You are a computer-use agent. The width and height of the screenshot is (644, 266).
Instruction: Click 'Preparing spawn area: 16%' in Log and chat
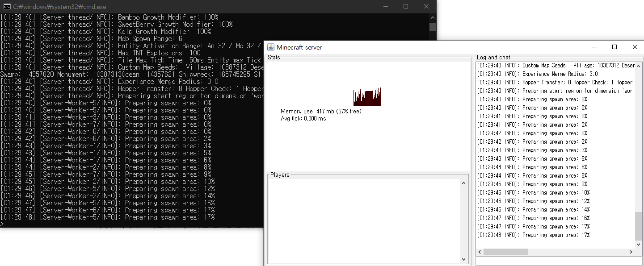[x=533, y=218]
